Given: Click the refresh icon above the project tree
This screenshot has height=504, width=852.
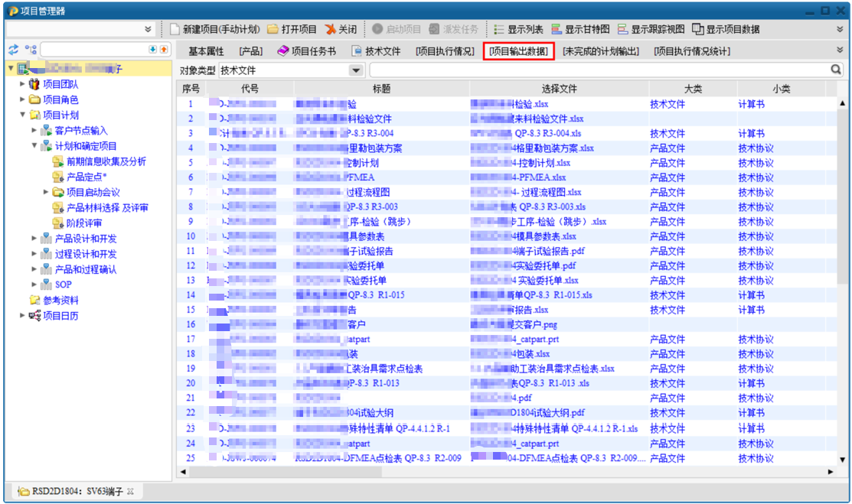Looking at the screenshot, I should [13, 49].
